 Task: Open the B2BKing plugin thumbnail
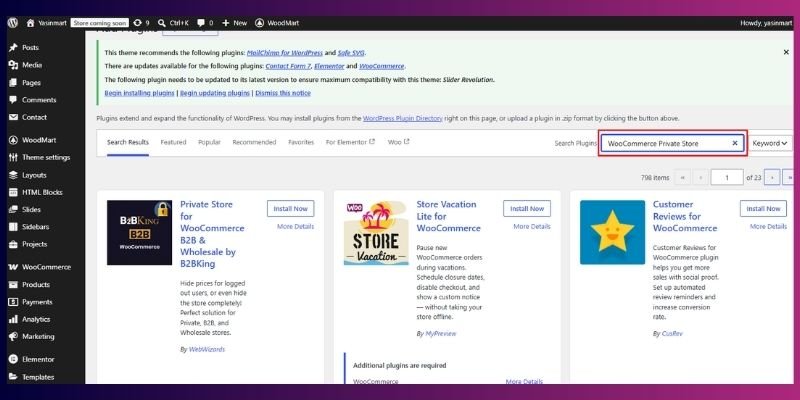pyautogui.click(x=139, y=233)
